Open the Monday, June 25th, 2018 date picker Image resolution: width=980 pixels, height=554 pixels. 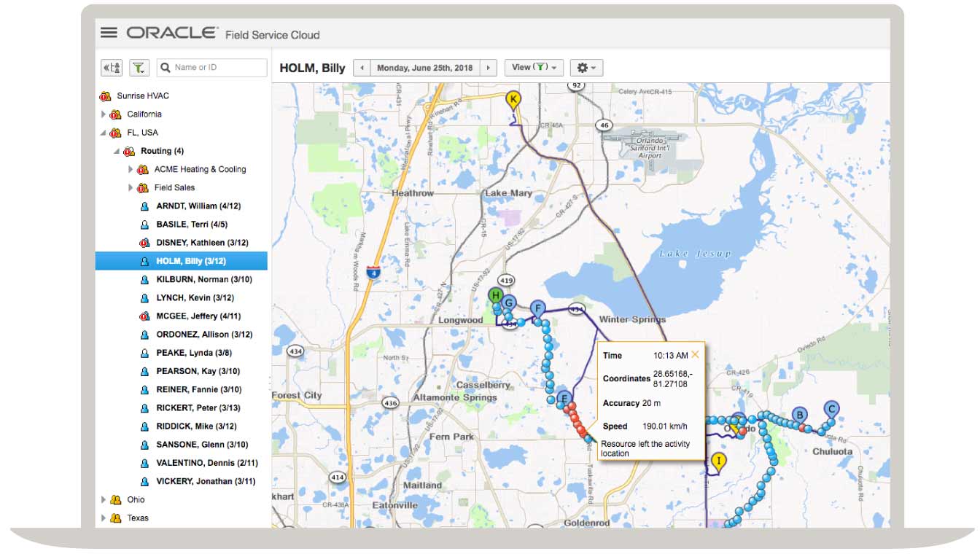coord(425,68)
